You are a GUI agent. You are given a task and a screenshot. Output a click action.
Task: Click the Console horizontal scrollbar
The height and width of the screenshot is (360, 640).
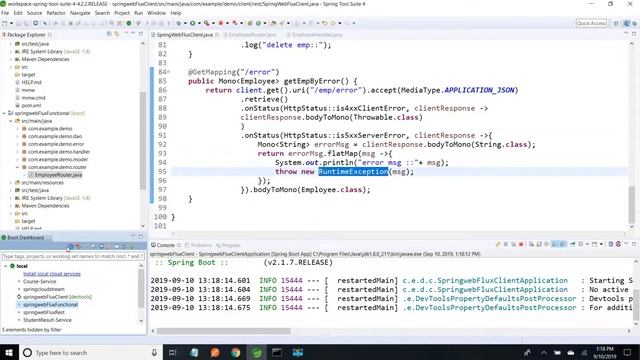(x=223, y=331)
